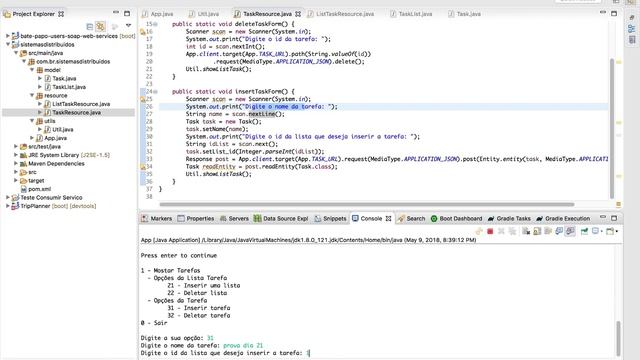Click editor horizontal scrollbar
This screenshot has width=640, height=360.
[x=367, y=204]
